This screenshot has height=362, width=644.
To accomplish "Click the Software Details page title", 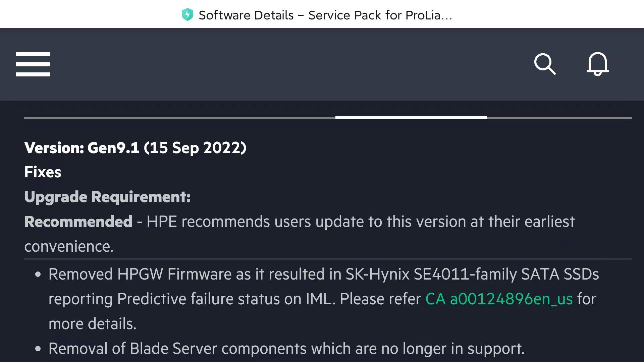I will coord(325,15).
